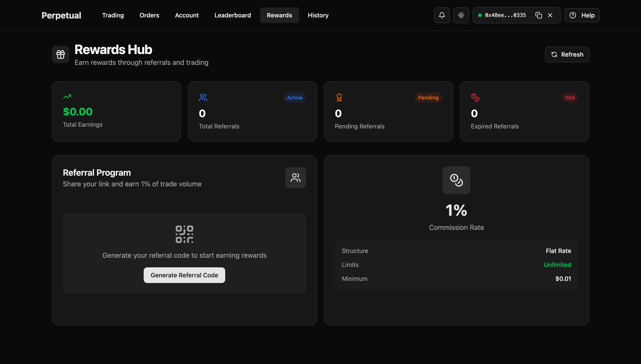Click the coins icon above Commission Rate
This screenshot has height=364, width=641.
456,180
